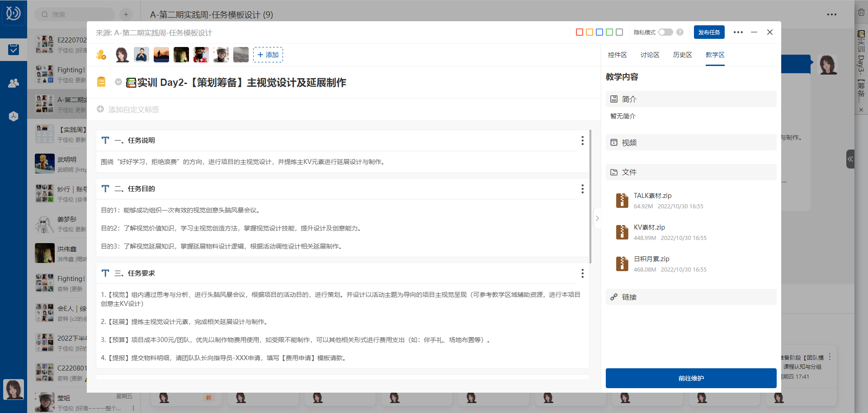This screenshot has height=413, width=868.
Task: Click the 发布任务 publish button
Action: [709, 32]
